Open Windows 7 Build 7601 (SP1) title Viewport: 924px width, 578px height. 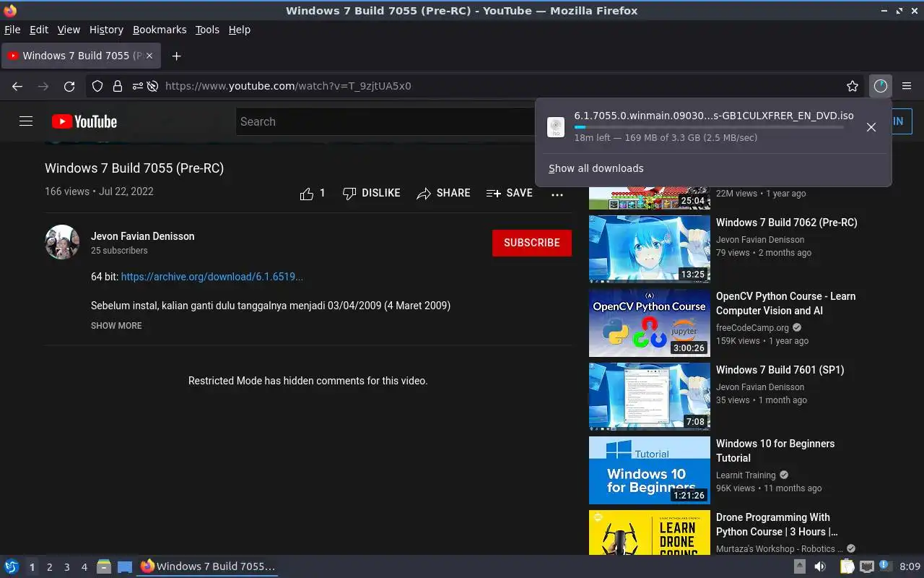point(780,370)
